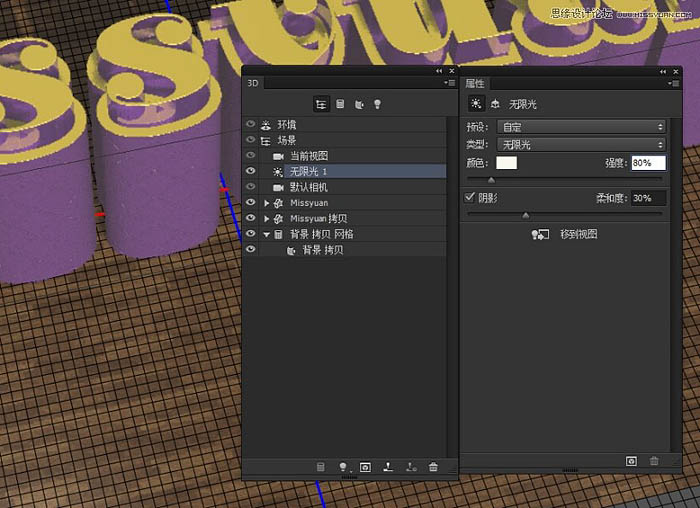The height and width of the screenshot is (508, 700).
Task: Select the 场景 scene row
Action: point(352,140)
